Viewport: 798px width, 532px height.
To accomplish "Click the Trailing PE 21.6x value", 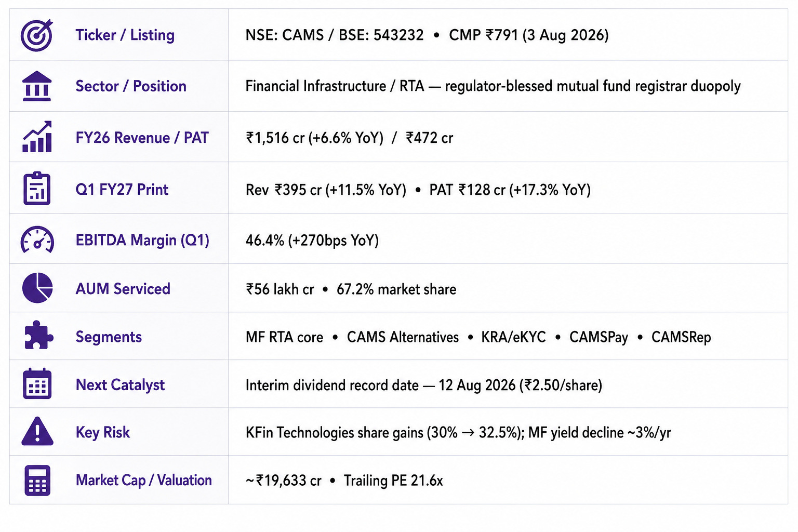I will [x=393, y=481].
